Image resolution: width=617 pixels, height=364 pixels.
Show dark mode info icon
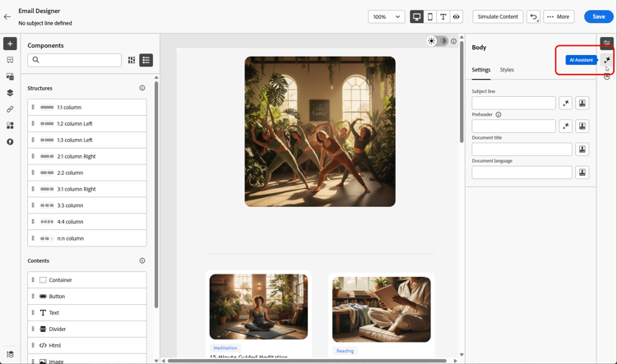(x=453, y=41)
